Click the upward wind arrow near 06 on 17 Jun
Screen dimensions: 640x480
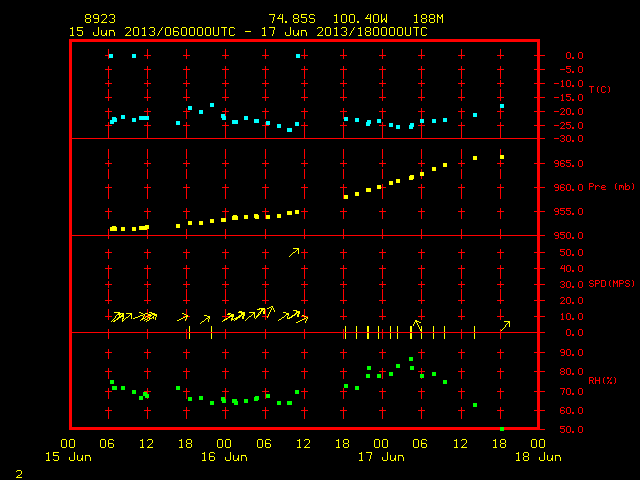417,325
